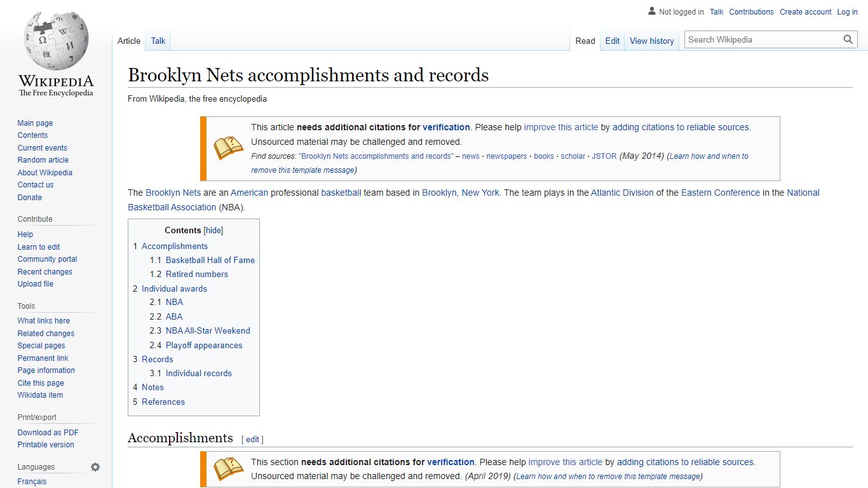Open the user Talk link in header
The height and width of the screenshot is (488, 868).
pos(717,12)
